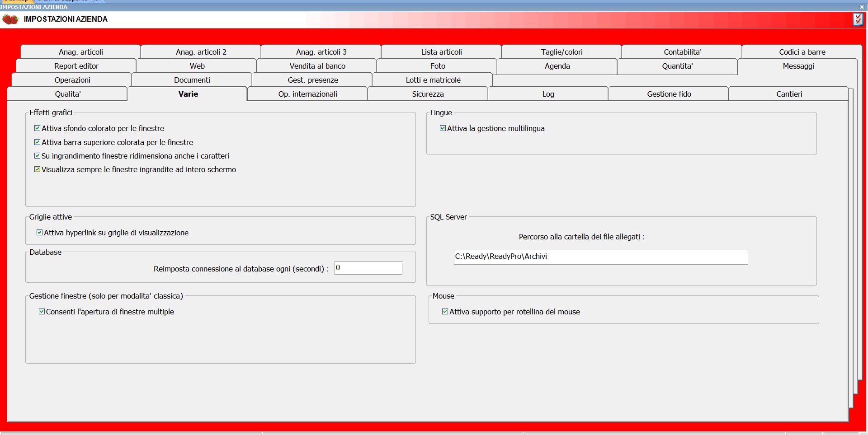Go to the Sicurezza tab
868x435 pixels.
click(428, 94)
